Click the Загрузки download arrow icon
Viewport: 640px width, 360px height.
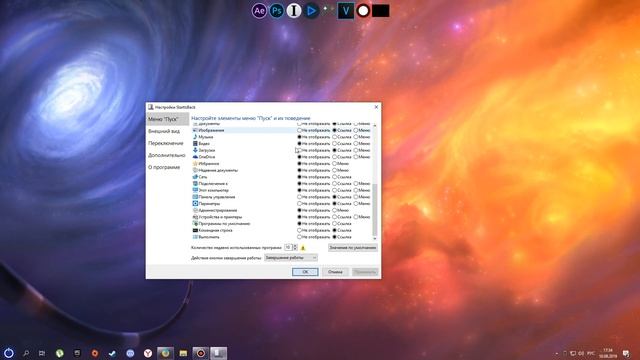pos(195,150)
